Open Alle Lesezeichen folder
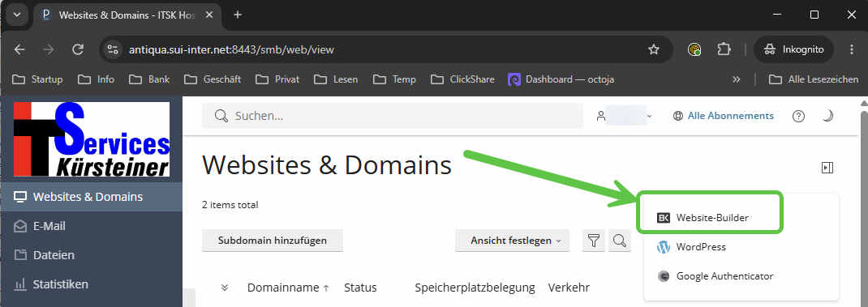 [814, 79]
